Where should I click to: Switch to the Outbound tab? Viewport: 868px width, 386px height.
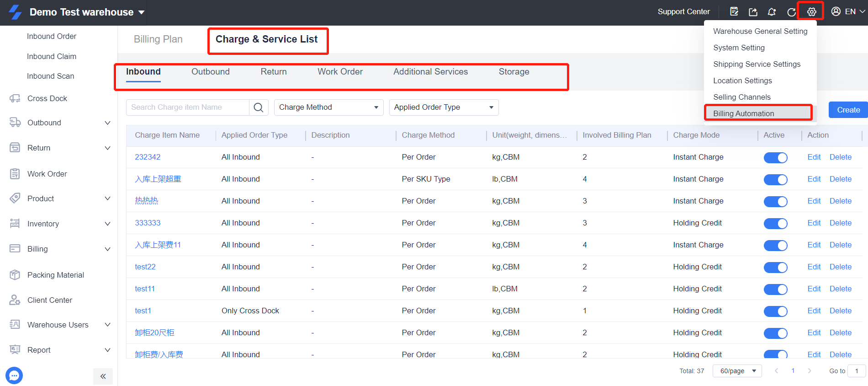pyautogui.click(x=211, y=72)
